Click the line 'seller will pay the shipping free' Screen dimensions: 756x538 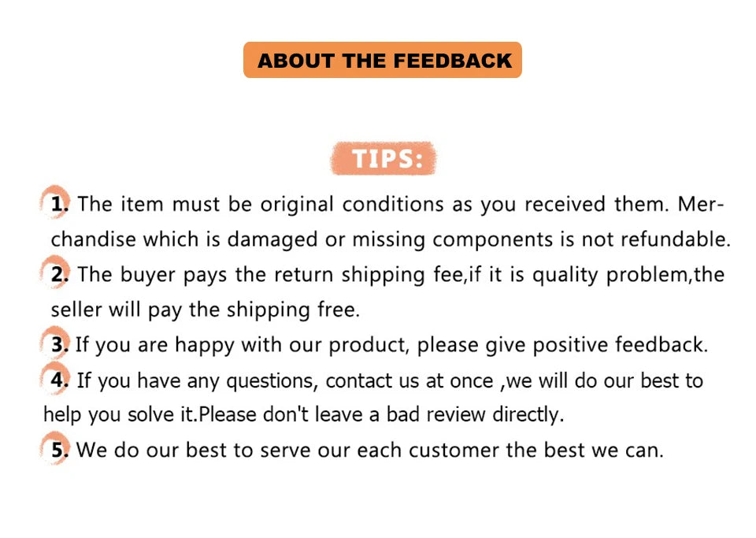pyautogui.click(x=205, y=310)
